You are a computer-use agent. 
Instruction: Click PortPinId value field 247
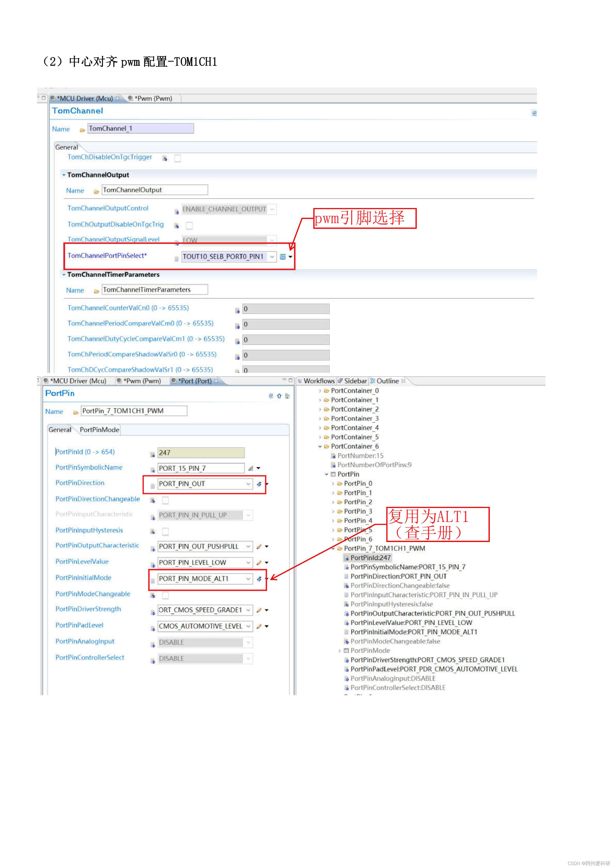[201, 453]
